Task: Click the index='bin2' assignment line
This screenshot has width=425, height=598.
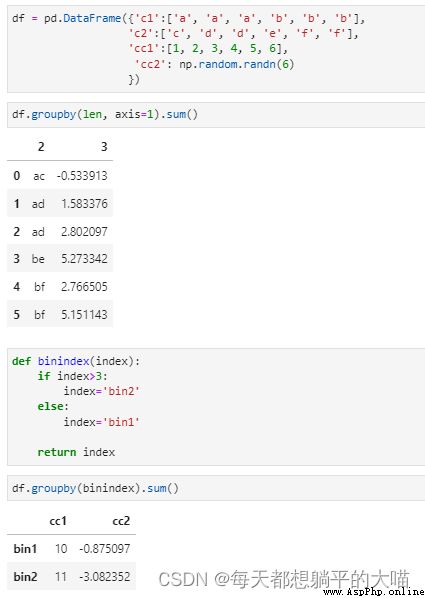Action: [x=101, y=391]
